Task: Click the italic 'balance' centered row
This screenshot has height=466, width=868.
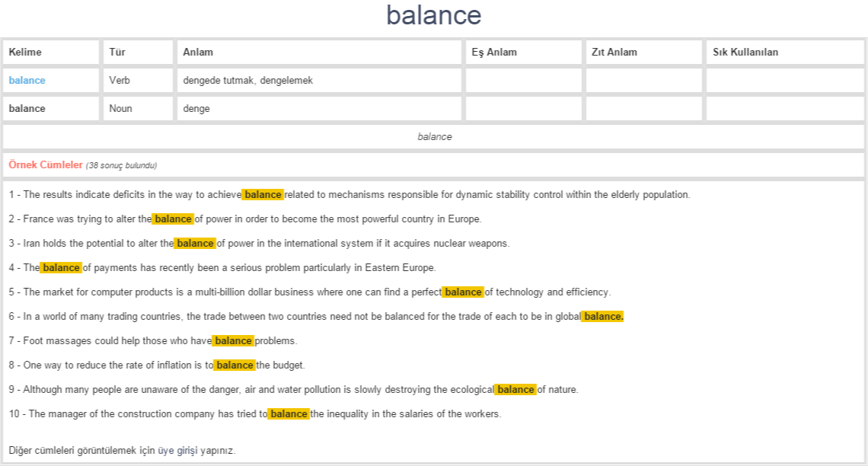Action: tap(434, 137)
